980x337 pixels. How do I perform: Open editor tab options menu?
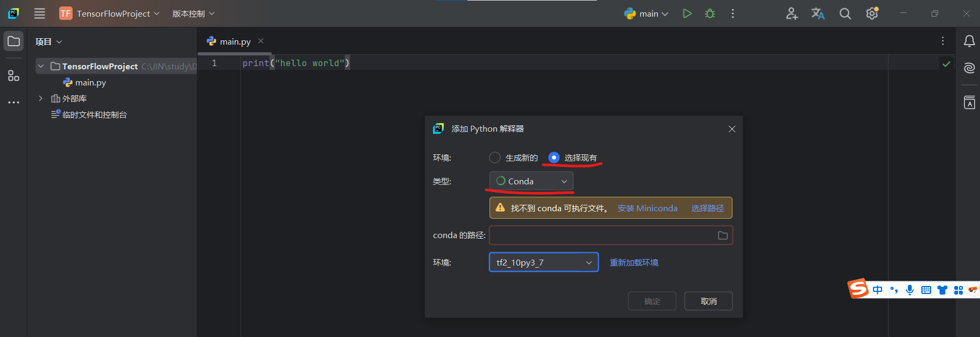pyautogui.click(x=942, y=41)
